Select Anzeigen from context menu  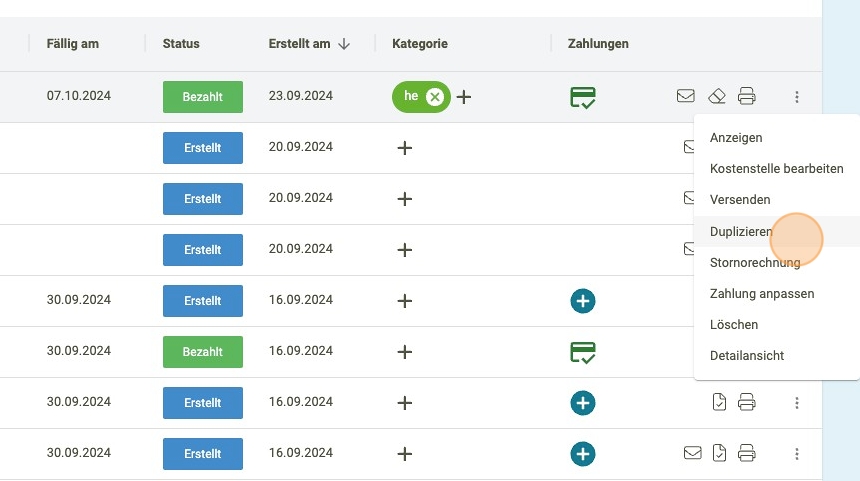(x=736, y=138)
